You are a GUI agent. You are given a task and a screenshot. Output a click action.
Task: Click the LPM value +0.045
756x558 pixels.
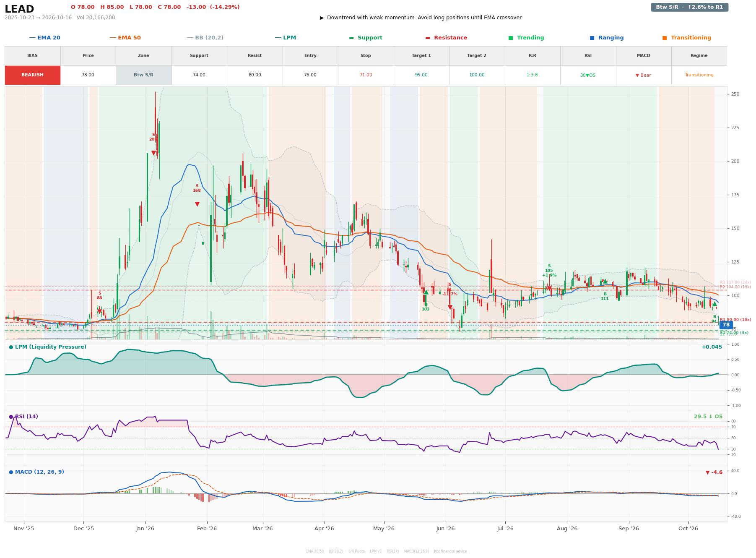(712, 347)
